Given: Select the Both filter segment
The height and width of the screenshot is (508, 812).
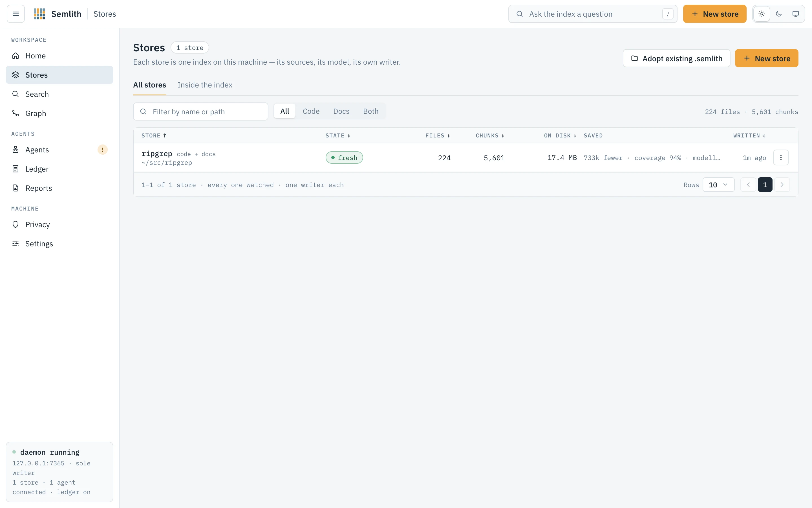Looking at the screenshot, I should pyautogui.click(x=370, y=111).
